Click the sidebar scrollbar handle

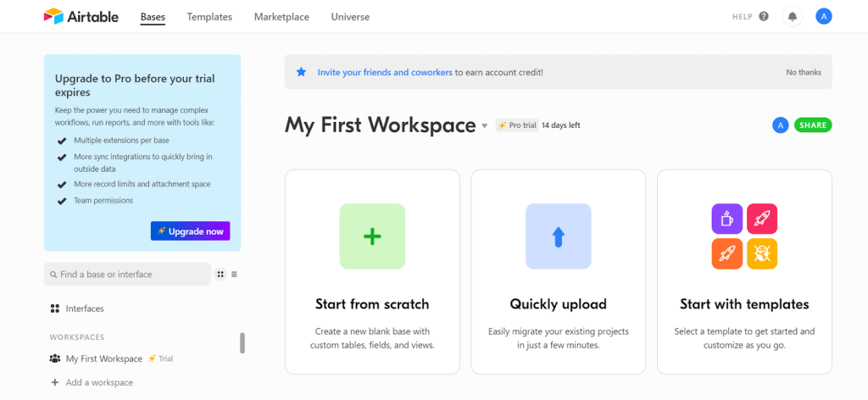point(242,343)
